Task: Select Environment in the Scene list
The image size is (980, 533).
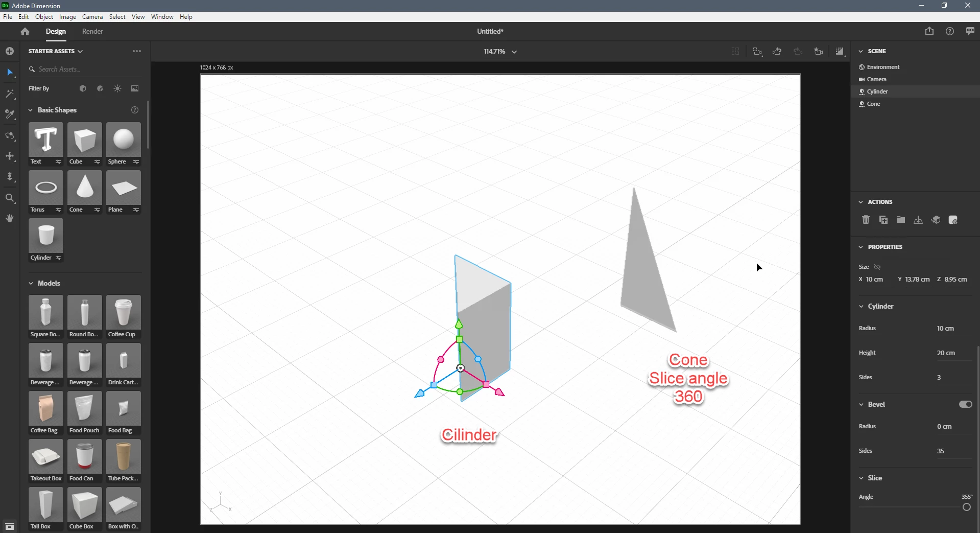Action: [915, 67]
